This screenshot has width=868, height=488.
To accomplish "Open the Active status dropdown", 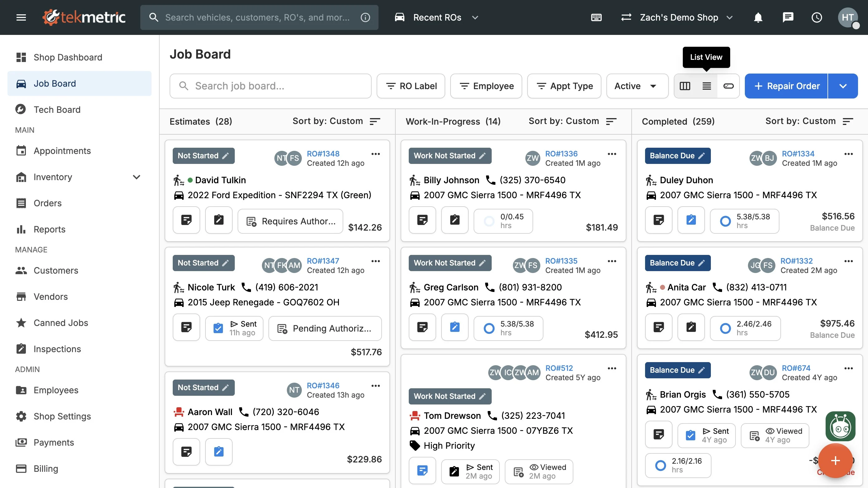I will (x=637, y=86).
